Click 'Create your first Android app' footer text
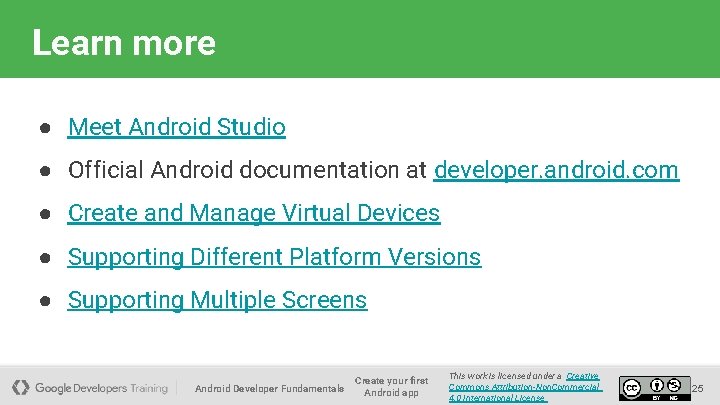The image size is (720, 405). coord(391,387)
